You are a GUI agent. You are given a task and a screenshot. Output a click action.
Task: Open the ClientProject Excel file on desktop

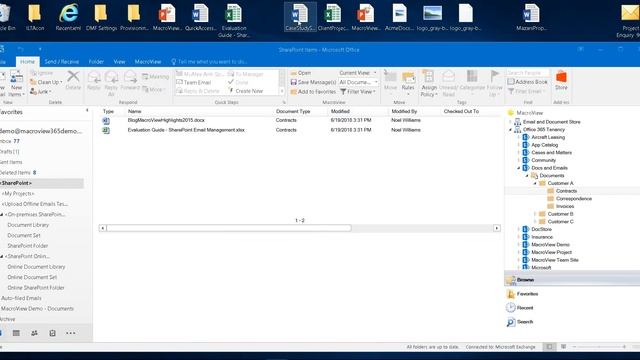pos(333,17)
